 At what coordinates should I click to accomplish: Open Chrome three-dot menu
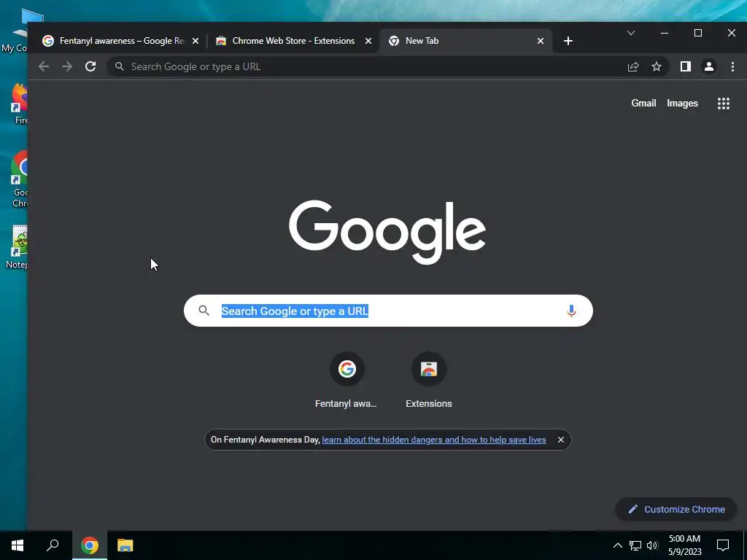point(732,66)
